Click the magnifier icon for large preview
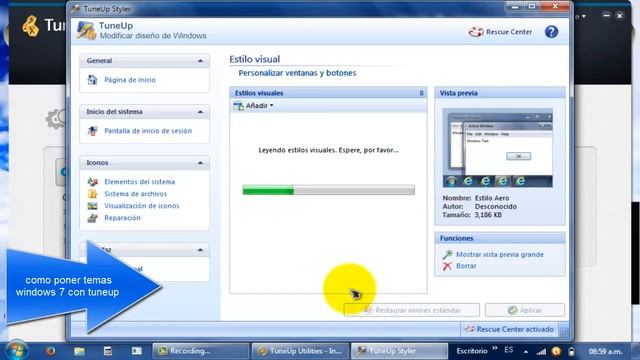The width and height of the screenshot is (640, 360). click(447, 254)
